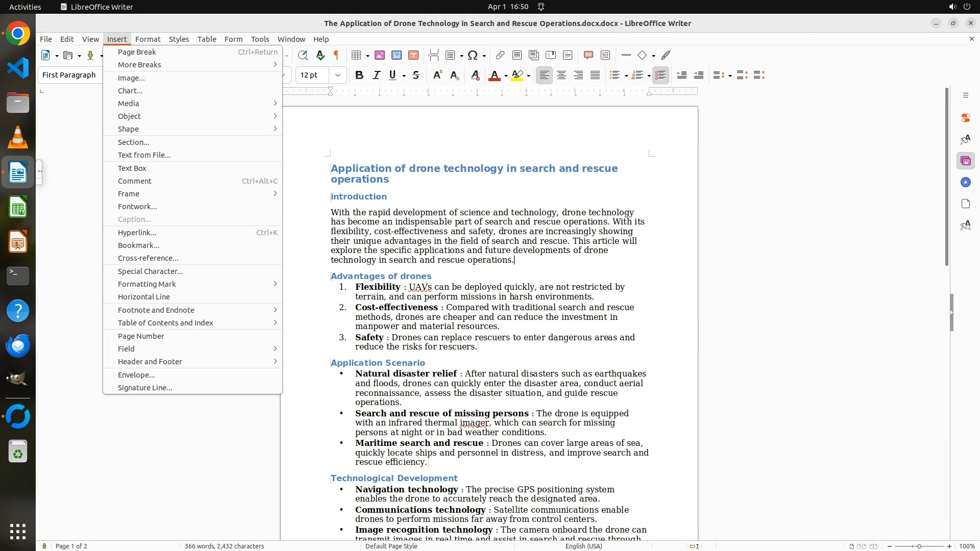The image size is (980, 551).
Task: Click the Insert Hyperlink chain icon
Action: tap(500, 55)
